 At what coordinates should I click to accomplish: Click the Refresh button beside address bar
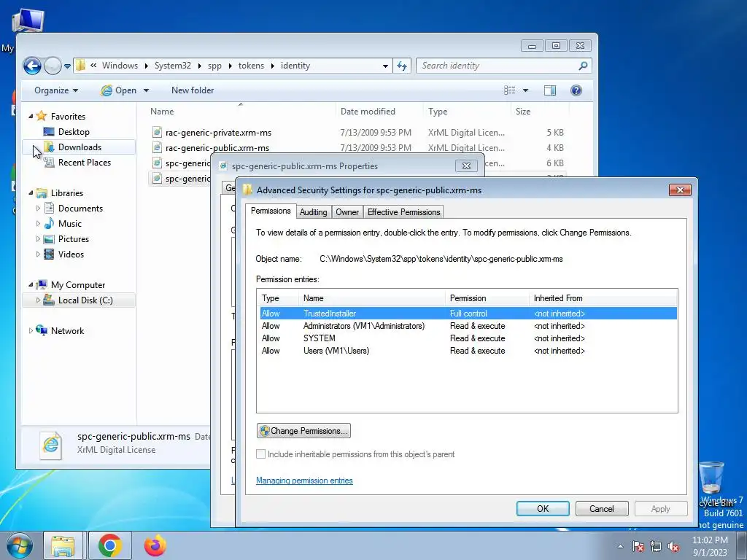point(402,66)
